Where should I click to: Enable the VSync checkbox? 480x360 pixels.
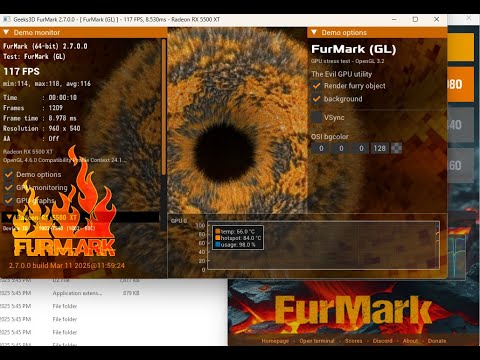pyautogui.click(x=316, y=117)
